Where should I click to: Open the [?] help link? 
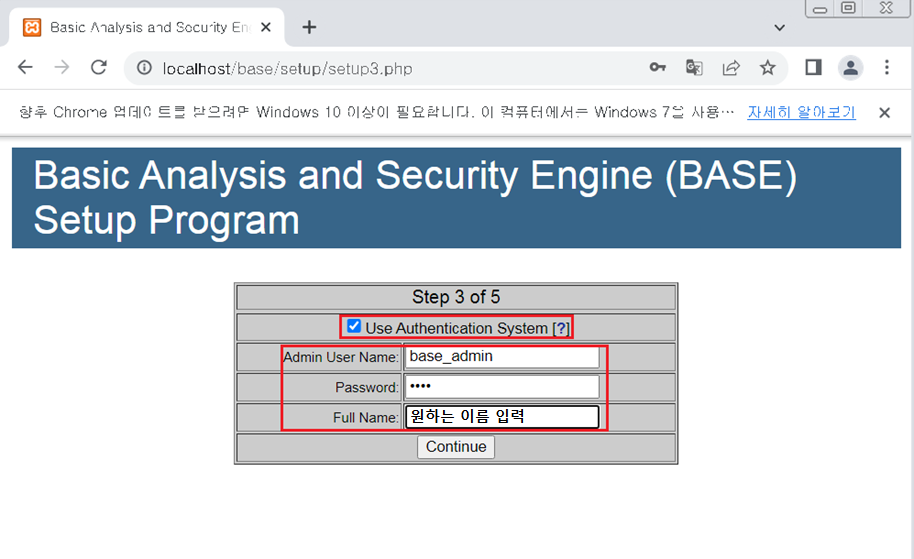point(561,328)
